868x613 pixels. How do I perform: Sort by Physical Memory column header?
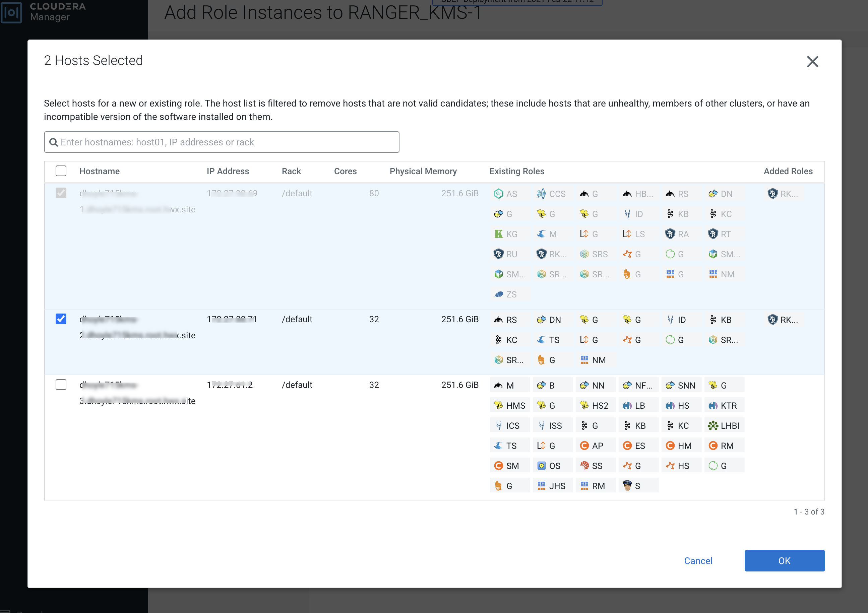(x=423, y=171)
